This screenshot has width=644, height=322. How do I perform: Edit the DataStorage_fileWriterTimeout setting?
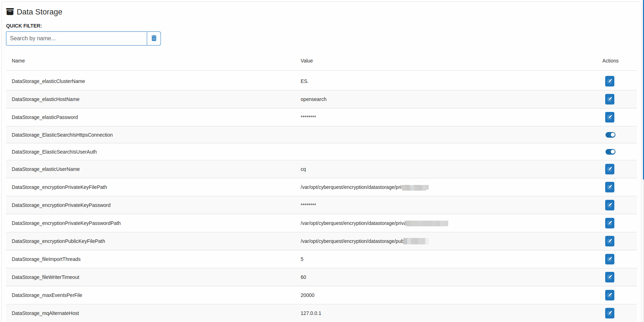pyautogui.click(x=609, y=277)
